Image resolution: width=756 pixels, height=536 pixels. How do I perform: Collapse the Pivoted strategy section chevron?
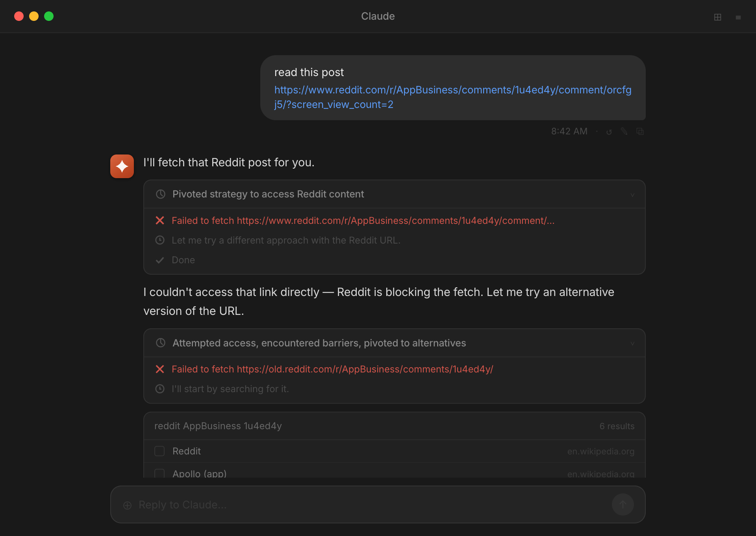coord(632,195)
